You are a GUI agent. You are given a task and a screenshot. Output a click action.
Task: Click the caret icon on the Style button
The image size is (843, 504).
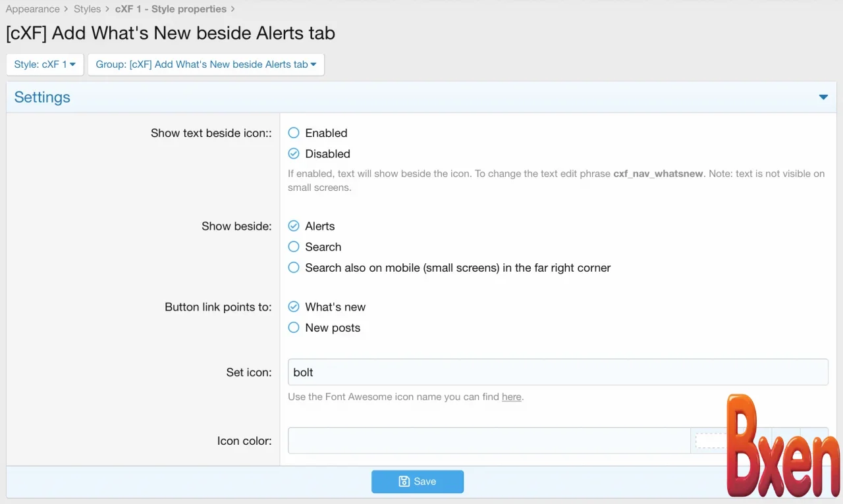pyautogui.click(x=73, y=64)
